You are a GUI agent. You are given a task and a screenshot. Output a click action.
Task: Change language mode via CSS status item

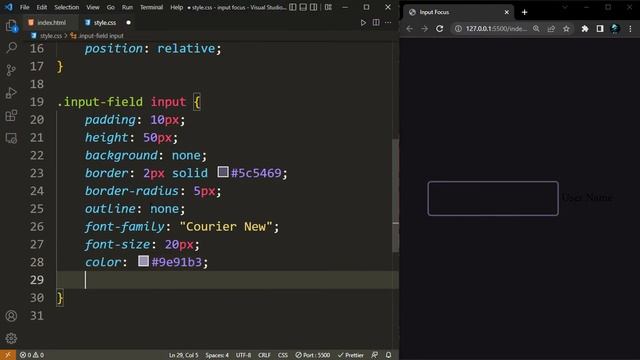tap(283, 355)
